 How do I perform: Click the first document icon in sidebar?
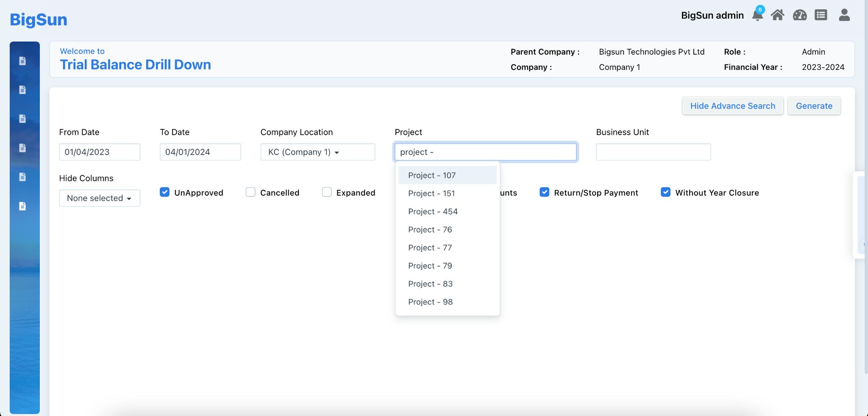[22, 61]
